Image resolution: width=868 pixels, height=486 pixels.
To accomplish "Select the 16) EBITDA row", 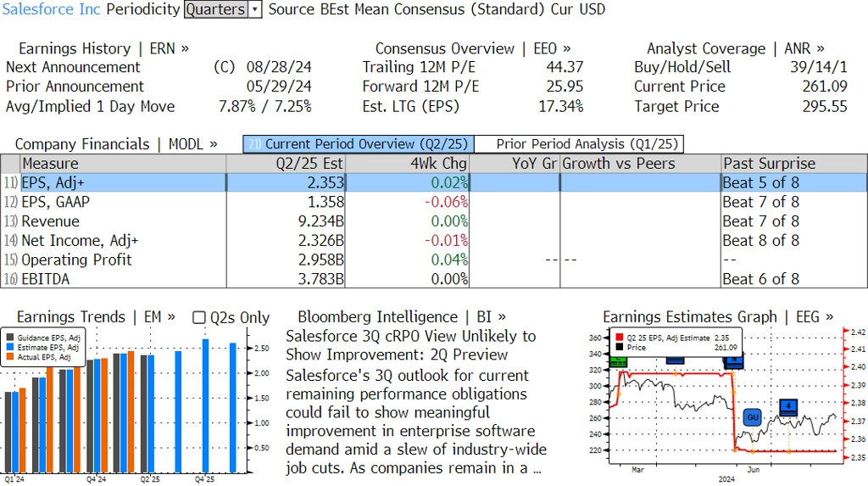I will (434, 279).
